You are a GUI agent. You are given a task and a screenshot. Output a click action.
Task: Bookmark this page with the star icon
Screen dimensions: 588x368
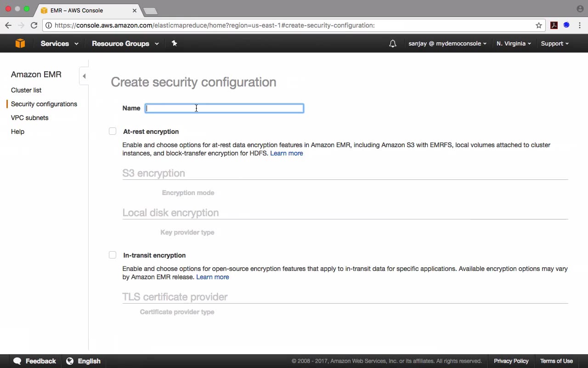click(x=539, y=25)
